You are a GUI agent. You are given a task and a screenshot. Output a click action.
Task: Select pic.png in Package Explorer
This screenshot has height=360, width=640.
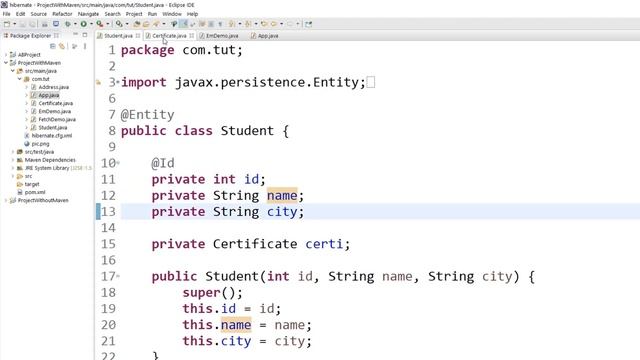(40, 144)
